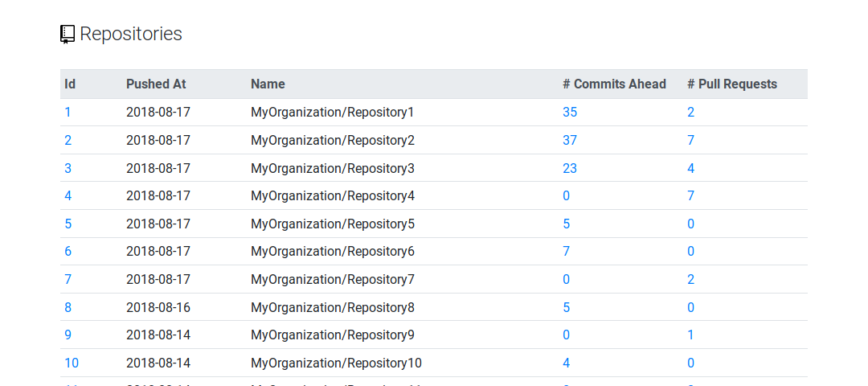Viewport: 868px width, 386px height.
Task: Click pushed date of Repository1 row
Action: [x=158, y=113]
